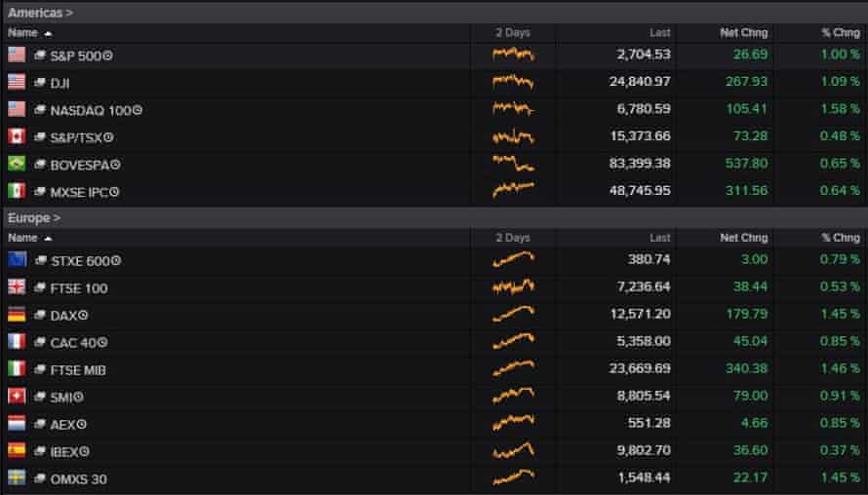Click the Brazil flag beside BOVESPA
Image resolution: width=868 pixels, height=495 pixels.
click(17, 164)
